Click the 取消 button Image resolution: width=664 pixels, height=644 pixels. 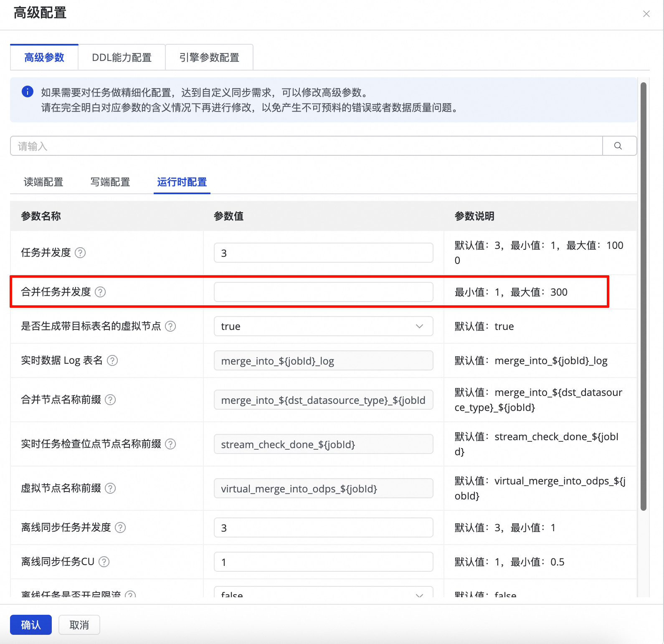79,625
